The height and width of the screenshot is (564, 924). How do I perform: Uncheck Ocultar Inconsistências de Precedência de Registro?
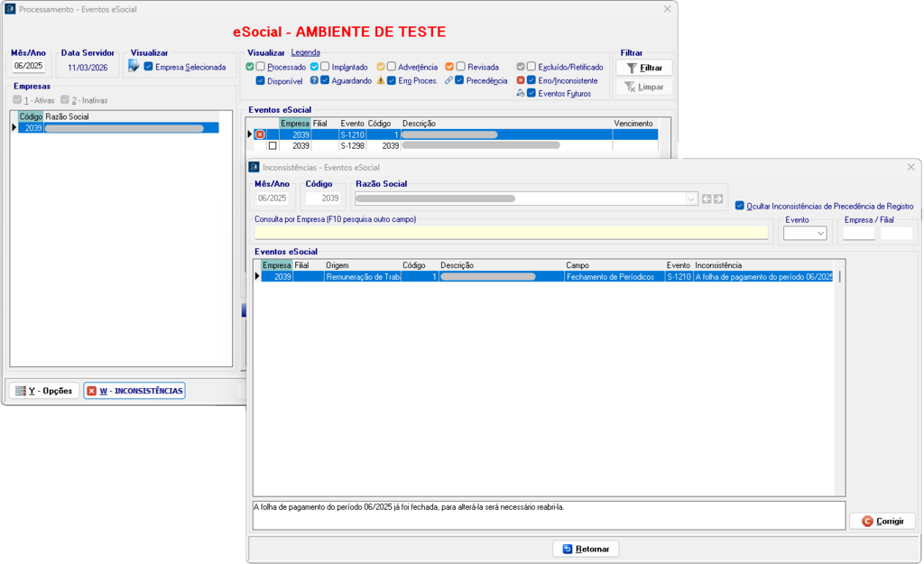(740, 206)
